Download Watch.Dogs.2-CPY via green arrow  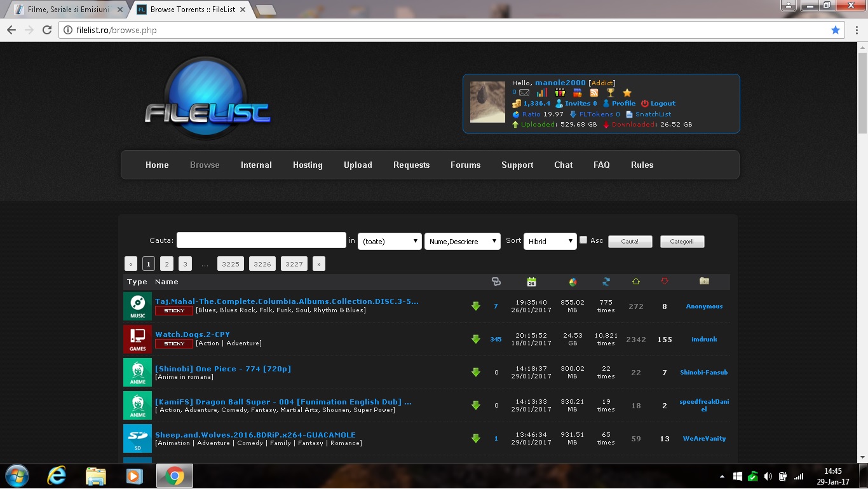(x=475, y=340)
